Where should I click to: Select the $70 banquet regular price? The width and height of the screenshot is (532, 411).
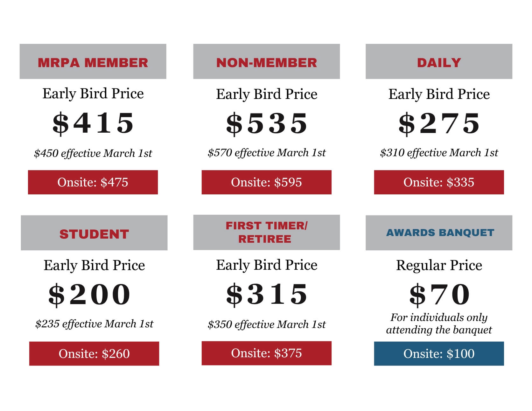point(439,295)
